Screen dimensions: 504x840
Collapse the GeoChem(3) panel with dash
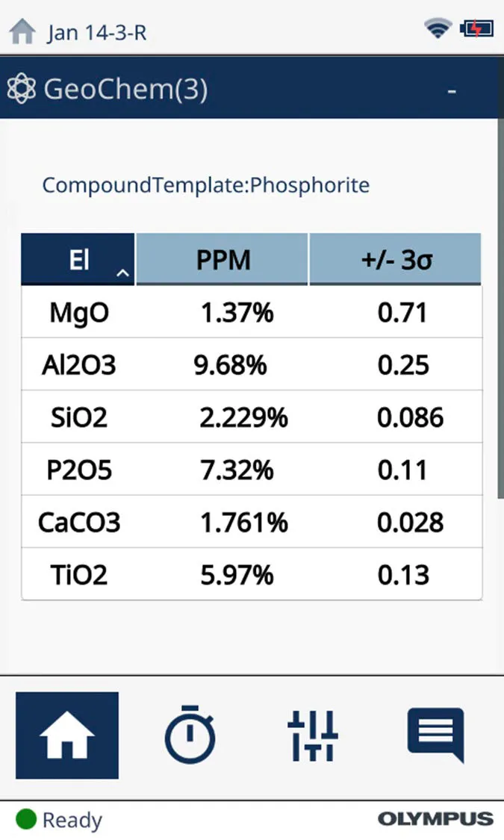pos(452,90)
